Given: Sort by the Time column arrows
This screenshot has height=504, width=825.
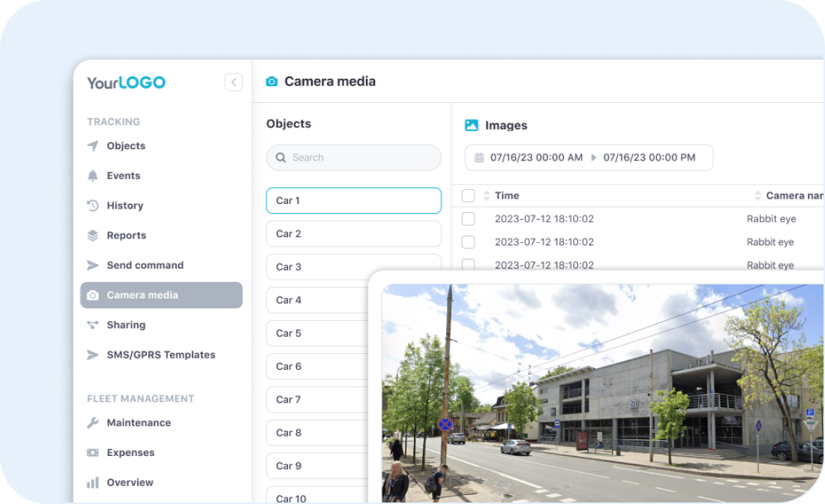Looking at the screenshot, I should 486,196.
